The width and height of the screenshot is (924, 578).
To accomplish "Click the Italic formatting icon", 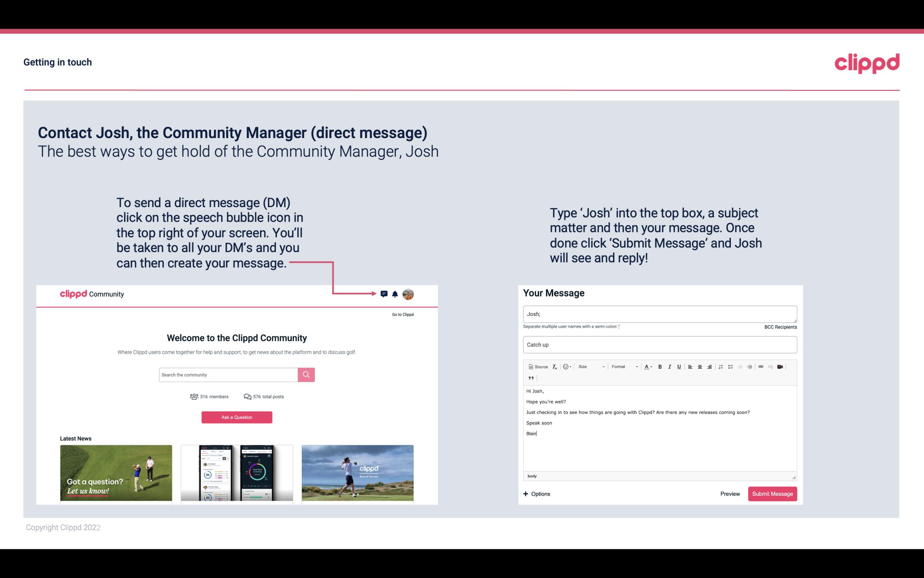I will pos(671,367).
